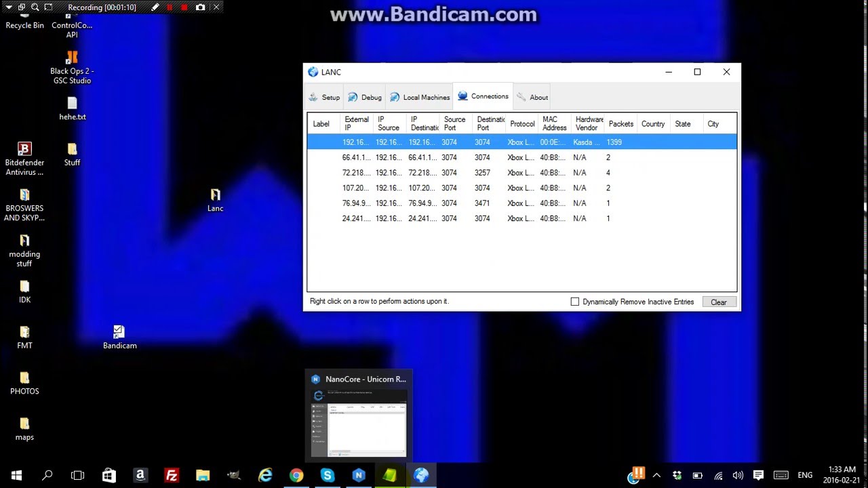Open Bitdefender Antivirus desktop icon

coord(24,159)
